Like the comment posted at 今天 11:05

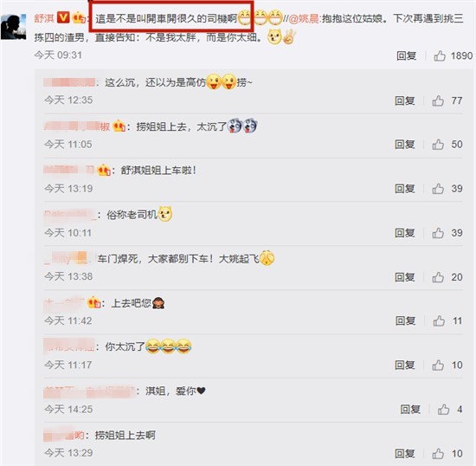[438, 145]
